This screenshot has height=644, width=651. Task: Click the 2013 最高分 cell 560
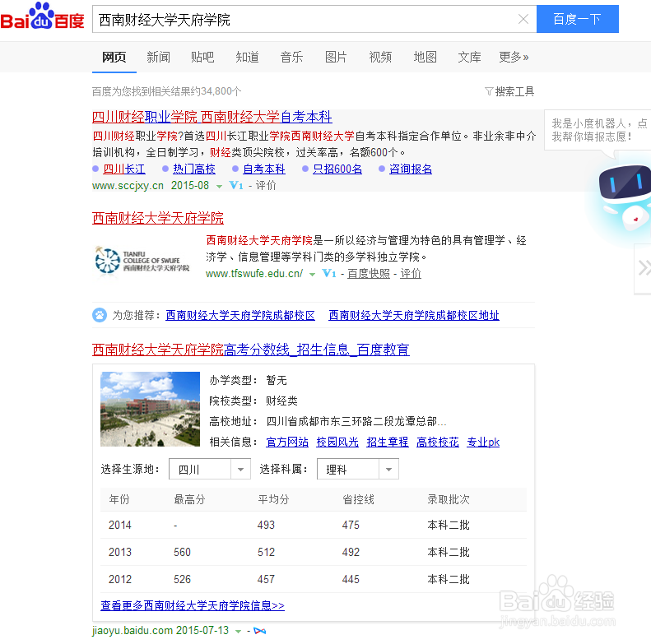tap(182, 552)
